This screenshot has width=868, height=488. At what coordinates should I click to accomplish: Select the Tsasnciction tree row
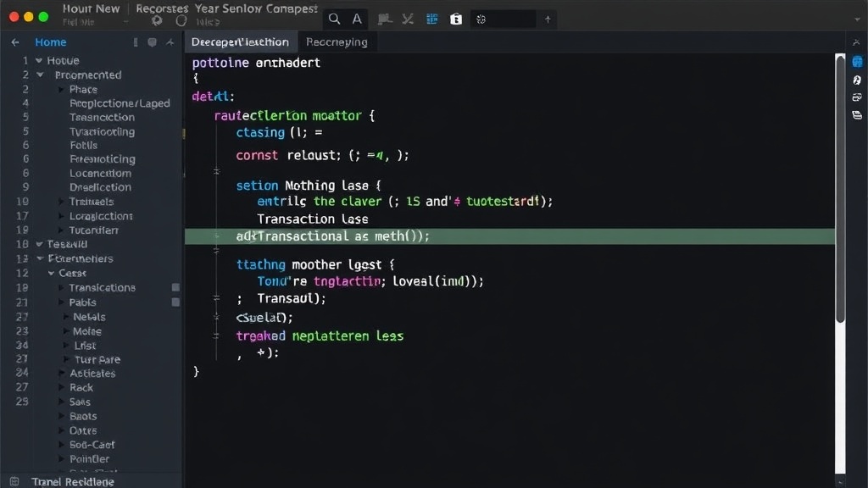coord(102,117)
